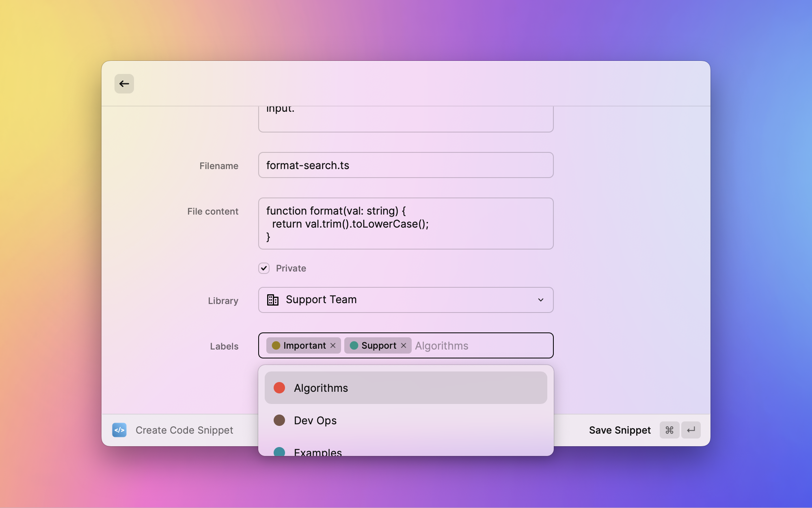Image resolution: width=812 pixels, height=508 pixels.
Task: Click the Important label chip
Action: tap(304, 345)
